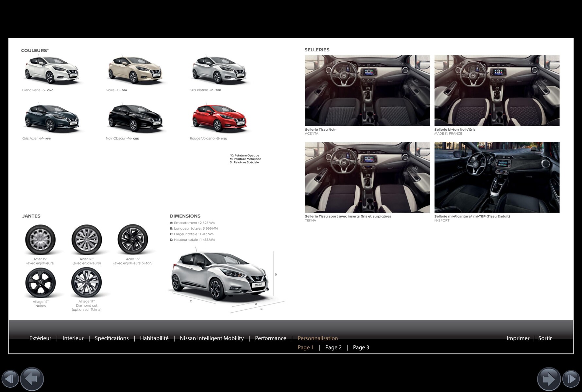Click the Hauteur totale : 1 455 MM line
This screenshot has width=582, height=392.
pos(192,239)
